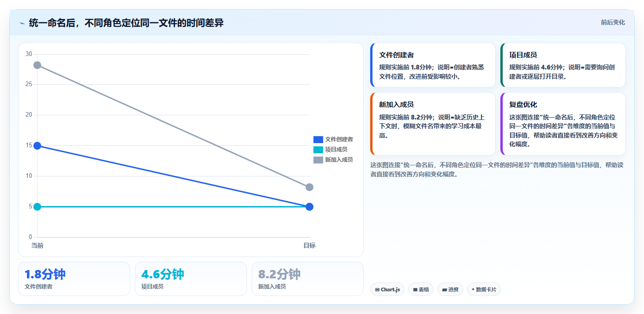This screenshot has width=644, height=314.
Task: Click the 文件创建者 caption under 1.8分钟
Action: pyautogui.click(x=38, y=287)
